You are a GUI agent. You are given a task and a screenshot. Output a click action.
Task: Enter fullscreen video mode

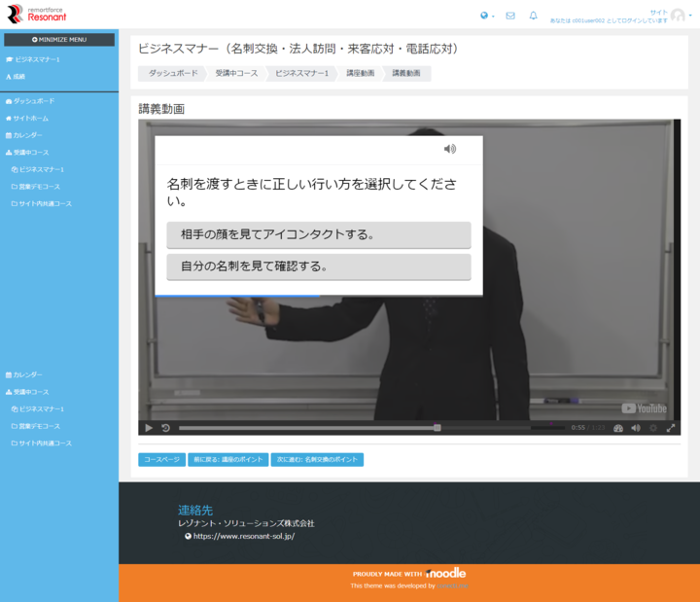click(671, 428)
